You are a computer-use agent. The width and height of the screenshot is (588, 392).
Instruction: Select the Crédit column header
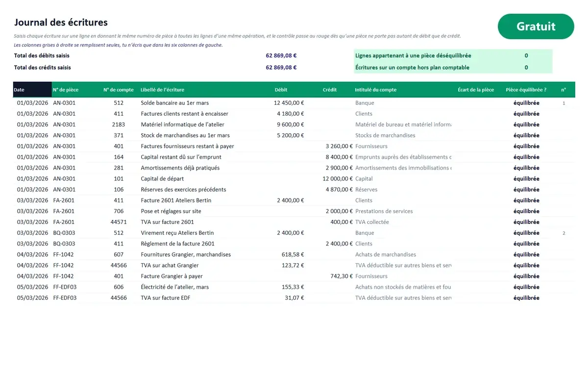(x=330, y=90)
